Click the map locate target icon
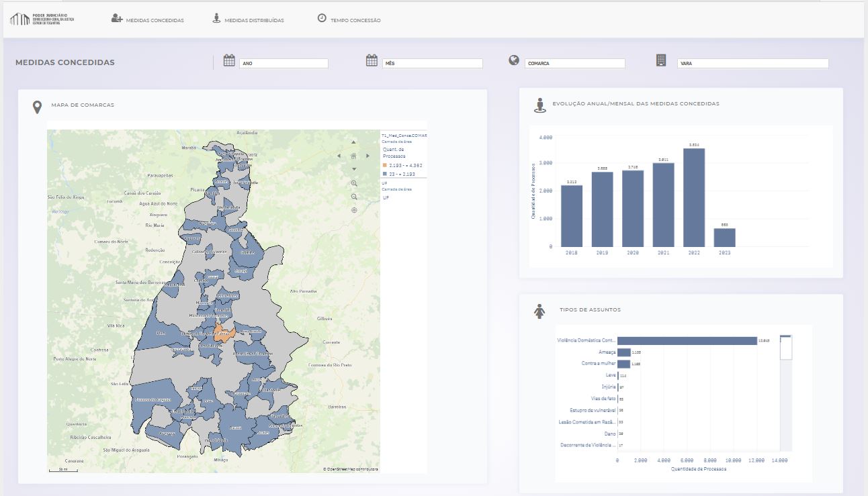The width and height of the screenshot is (868, 496). pos(354,210)
